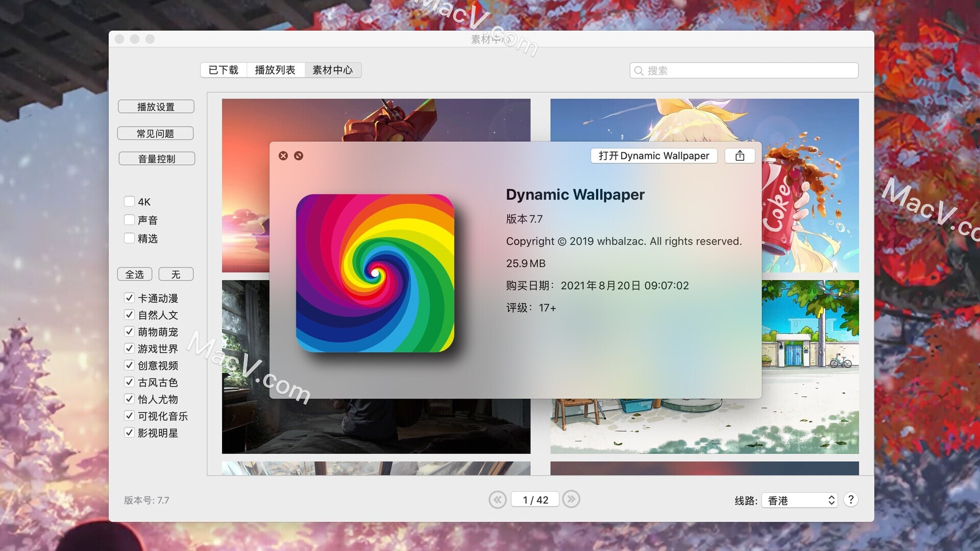This screenshot has width=980, height=551.
Task: Uncheck the 可视化音乐 category
Action: point(129,416)
